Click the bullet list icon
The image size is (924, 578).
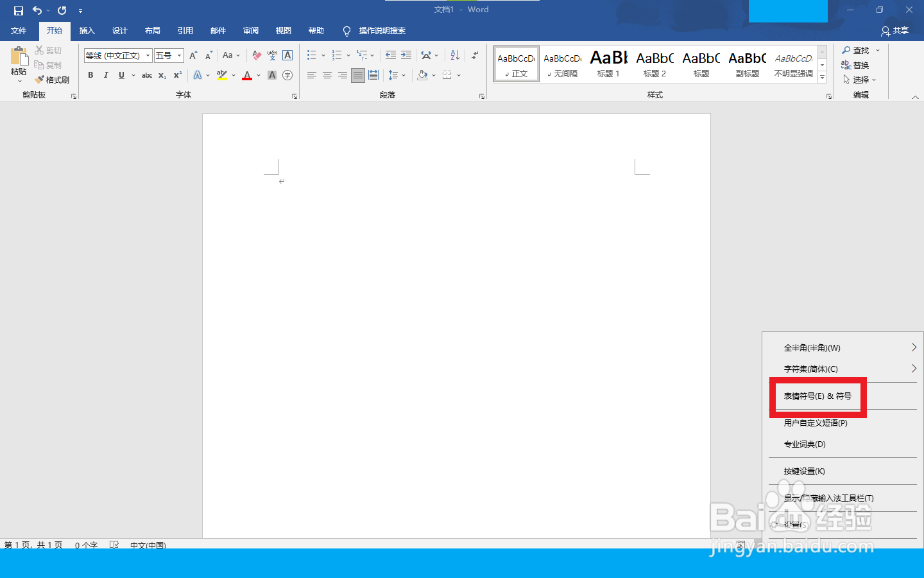pos(312,55)
